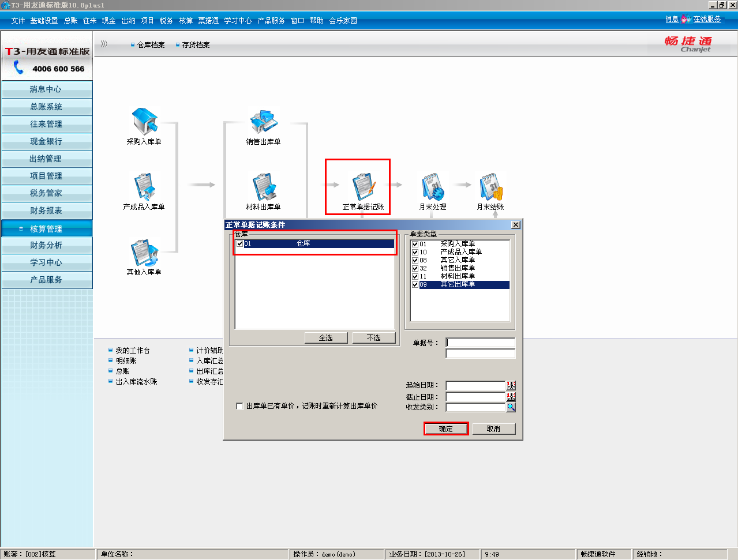Toggle 11 材料出库单 checkbox

tap(415, 276)
